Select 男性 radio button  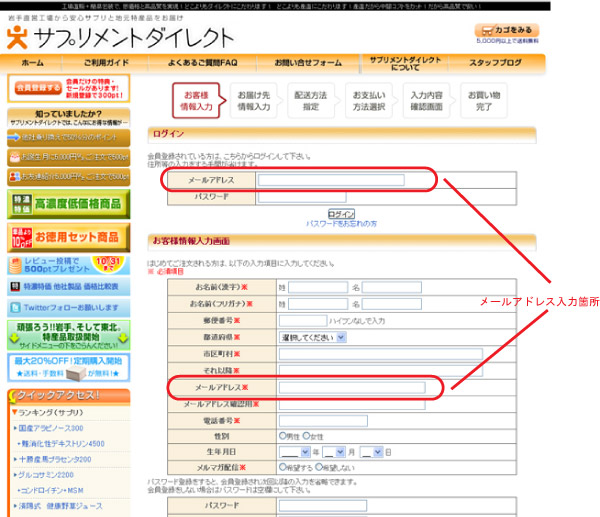click(x=282, y=436)
